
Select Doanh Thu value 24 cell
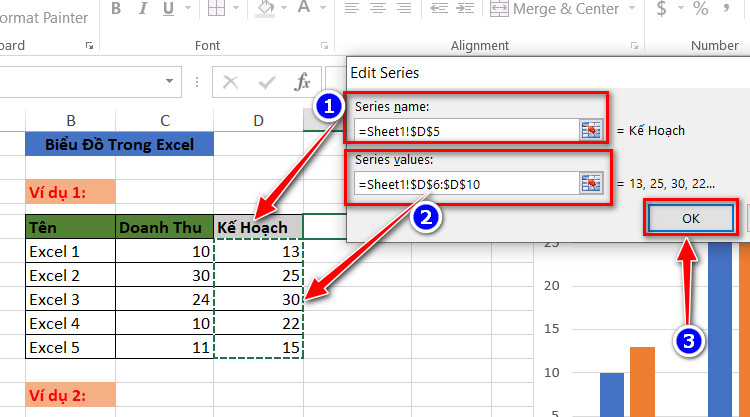(x=165, y=299)
